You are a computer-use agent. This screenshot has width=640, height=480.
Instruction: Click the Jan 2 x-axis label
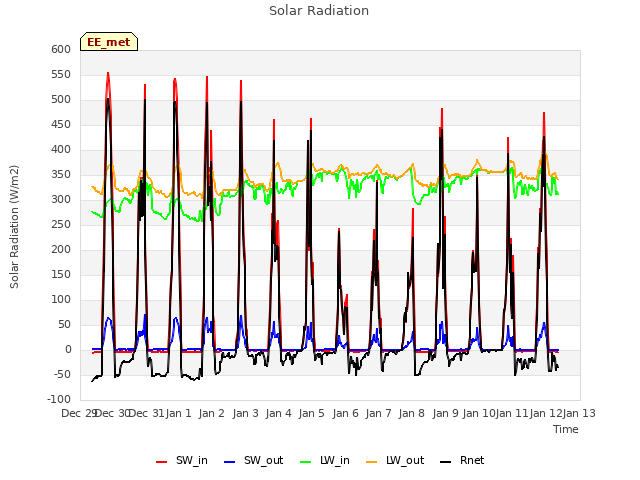coord(212,413)
